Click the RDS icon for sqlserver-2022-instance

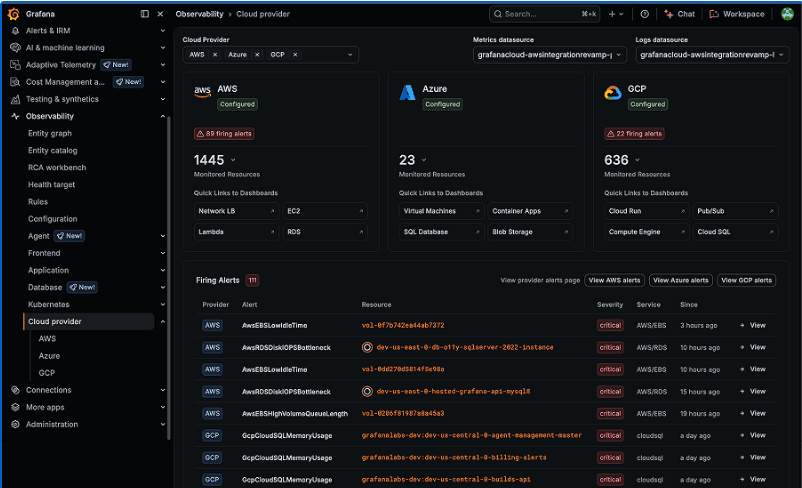(x=367, y=347)
